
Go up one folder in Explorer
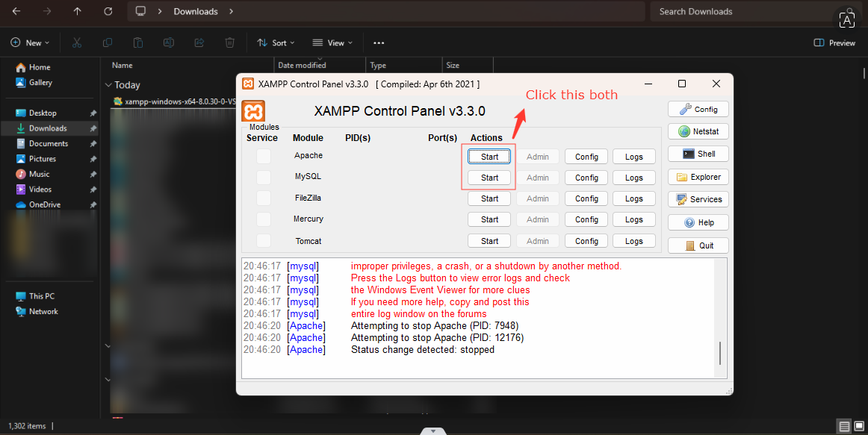tap(78, 11)
